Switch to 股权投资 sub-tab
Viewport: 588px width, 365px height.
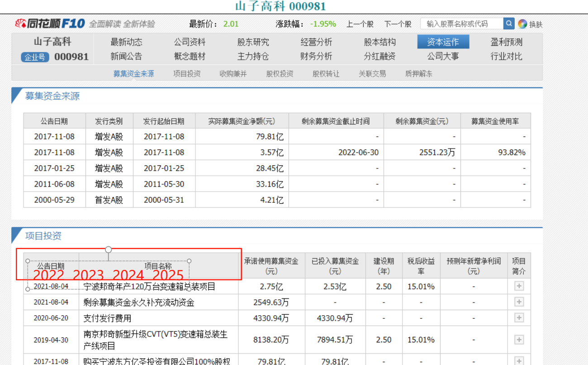[280, 73]
